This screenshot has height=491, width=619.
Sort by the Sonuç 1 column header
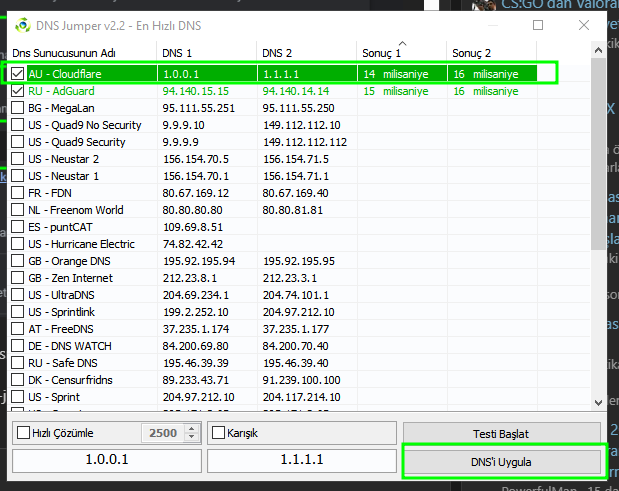(401, 53)
